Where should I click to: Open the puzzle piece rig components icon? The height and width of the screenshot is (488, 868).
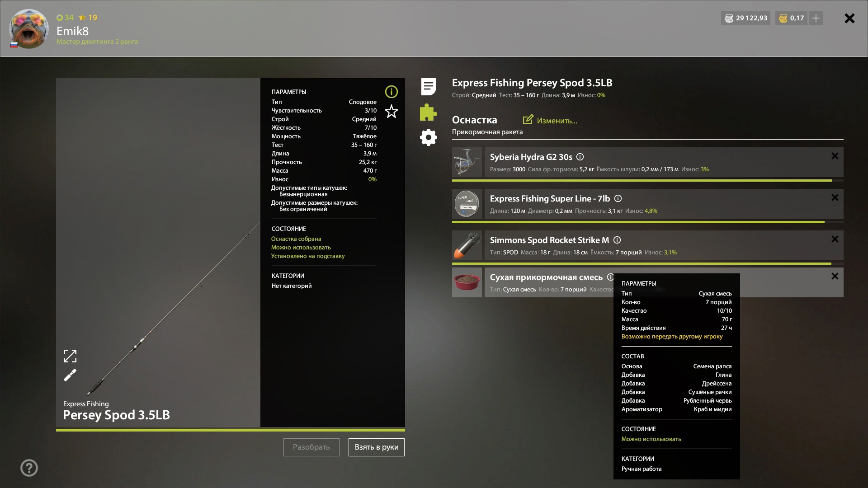(428, 112)
